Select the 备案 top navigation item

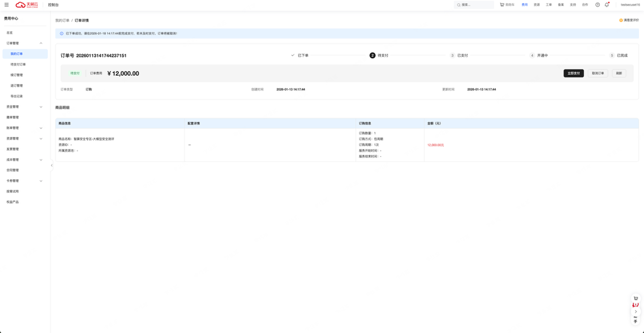561,5
